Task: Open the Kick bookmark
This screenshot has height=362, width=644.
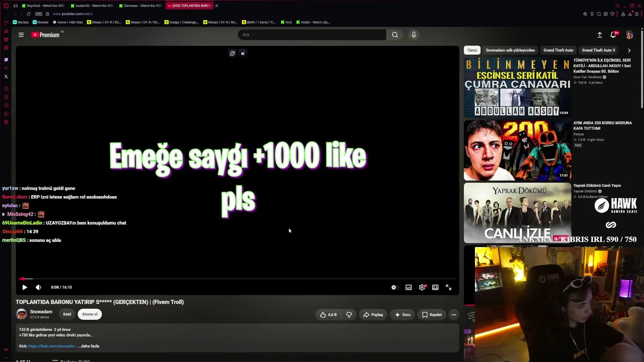Action: click(x=286, y=22)
